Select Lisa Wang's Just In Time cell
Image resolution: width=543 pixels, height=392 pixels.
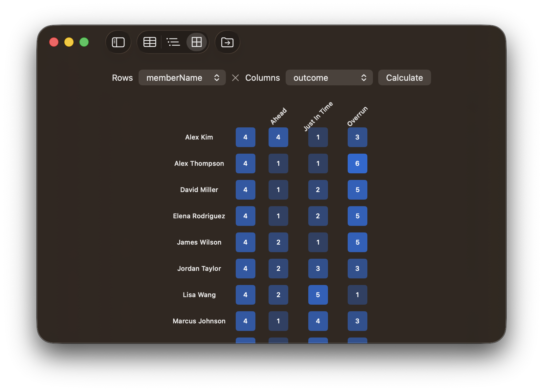[x=318, y=295]
